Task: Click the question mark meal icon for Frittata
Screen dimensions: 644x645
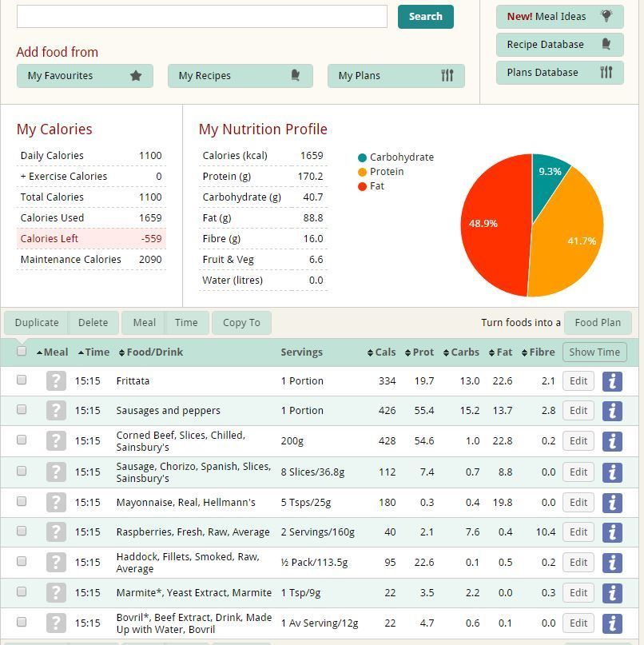Action: pyautogui.click(x=55, y=381)
